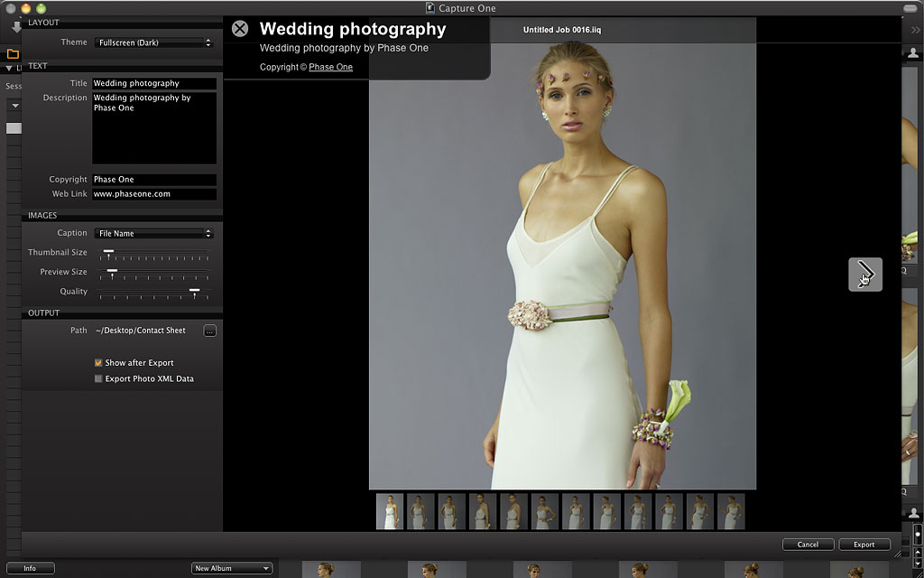This screenshot has width=924, height=578.
Task: Enable Export Photo XML Data checkbox
Action: coord(98,379)
